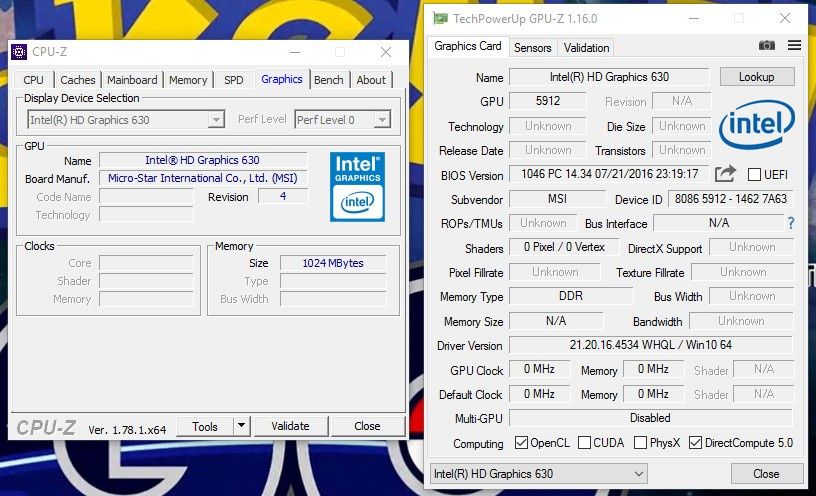Screen dimensions: 816x496
Task: Switch to the Caches tab
Action: click(78, 80)
